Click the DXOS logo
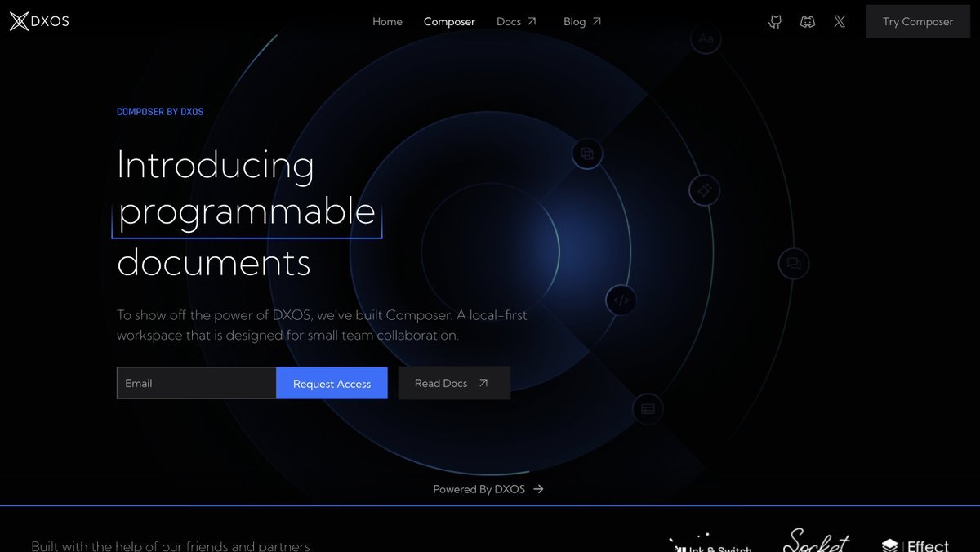Viewport: 980px width, 552px height. coord(39,21)
